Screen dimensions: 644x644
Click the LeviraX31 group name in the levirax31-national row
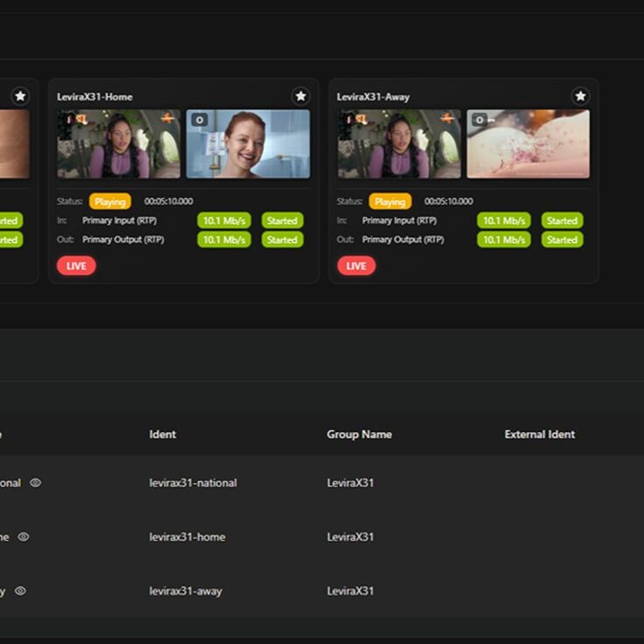tap(350, 483)
